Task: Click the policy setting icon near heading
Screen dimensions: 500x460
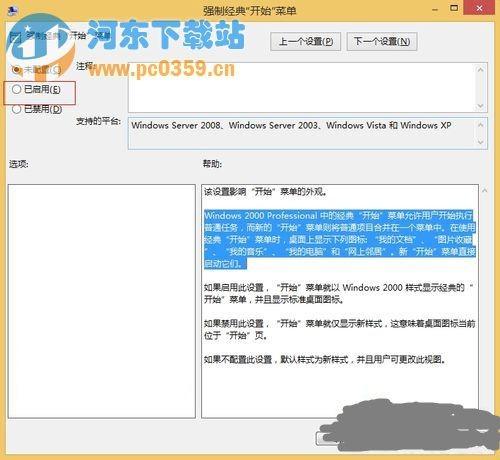Action: point(16,37)
